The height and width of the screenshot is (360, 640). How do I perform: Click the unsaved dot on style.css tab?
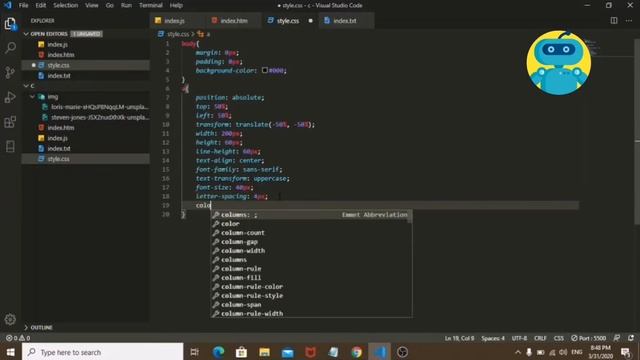coord(311,20)
